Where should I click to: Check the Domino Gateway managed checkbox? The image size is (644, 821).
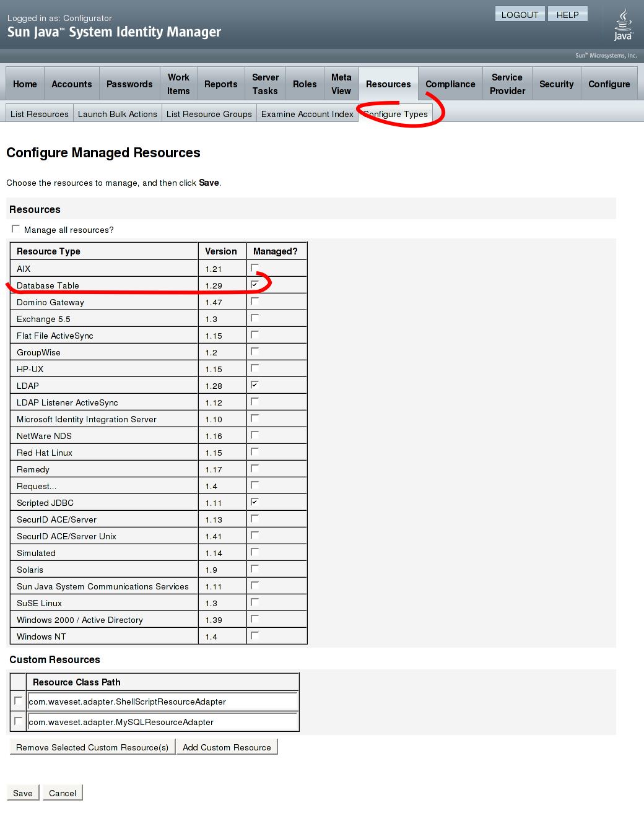point(255,301)
